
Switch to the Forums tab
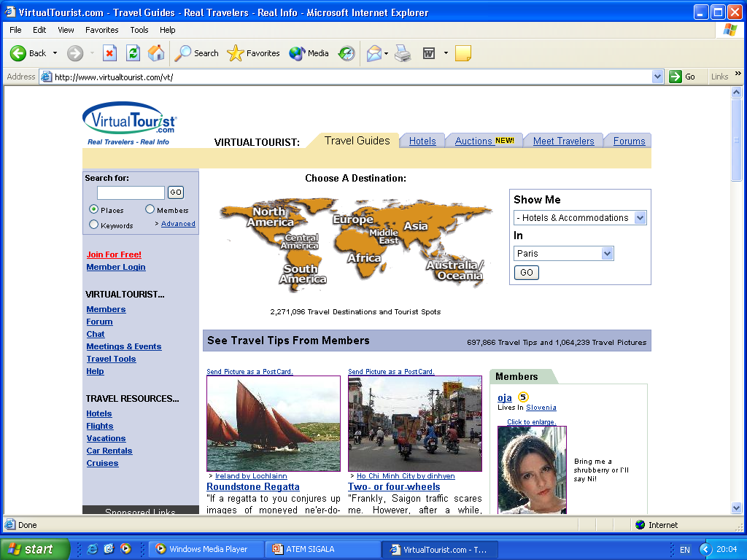coord(629,141)
